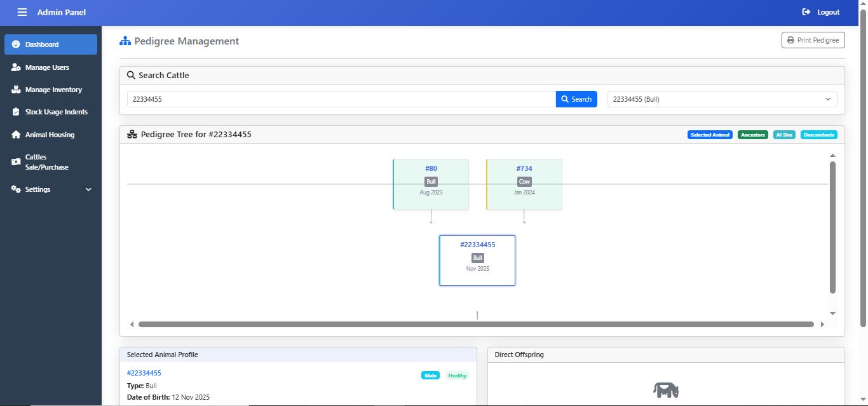The image size is (868, 406).
Task: Click the Ancestors legend badge
Action: pyautogui.click(x=753, y=135)
